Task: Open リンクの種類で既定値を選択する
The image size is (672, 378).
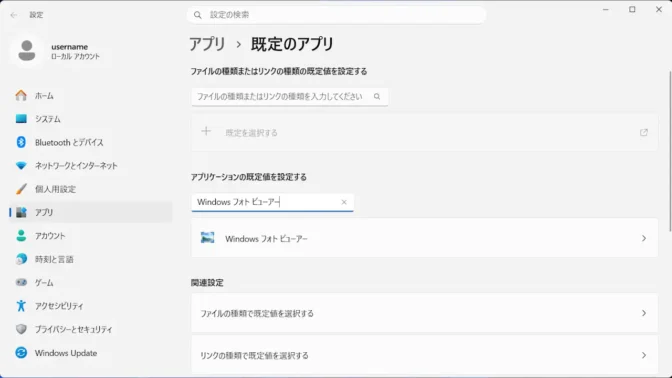Action: [424, 355]
